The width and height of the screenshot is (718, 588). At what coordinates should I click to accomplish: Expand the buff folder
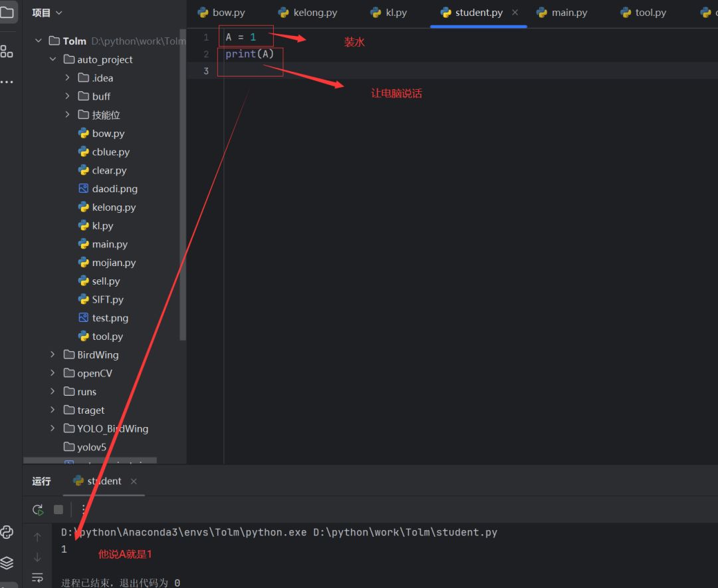tap(67, 96)
